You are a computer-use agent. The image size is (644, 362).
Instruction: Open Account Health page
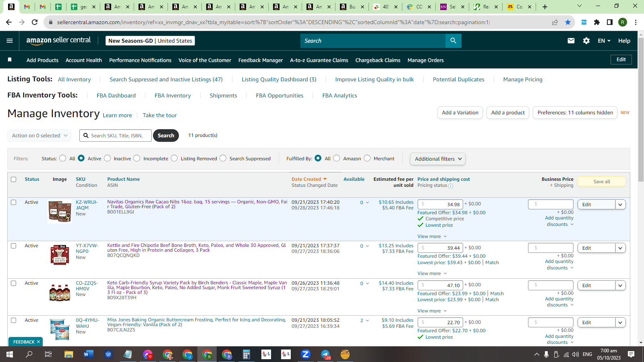[x=84, y=60]
